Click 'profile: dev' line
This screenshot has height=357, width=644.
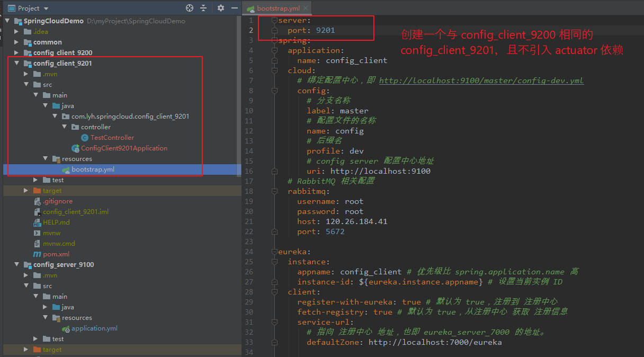[x=335, y=151]
